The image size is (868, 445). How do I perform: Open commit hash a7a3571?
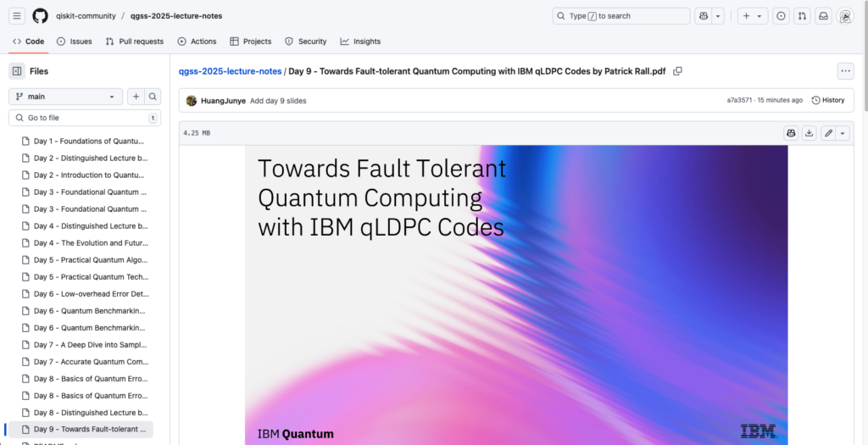pos(739,100)
